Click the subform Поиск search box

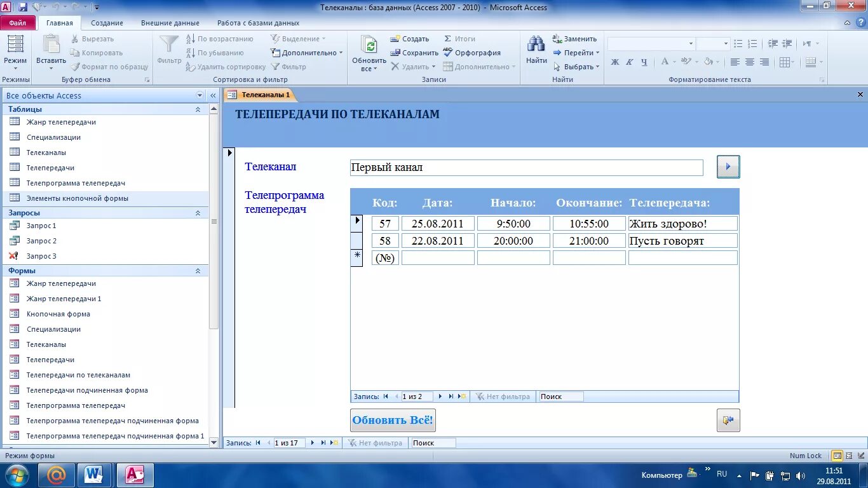pyautogui.click(x=560, y=396)
